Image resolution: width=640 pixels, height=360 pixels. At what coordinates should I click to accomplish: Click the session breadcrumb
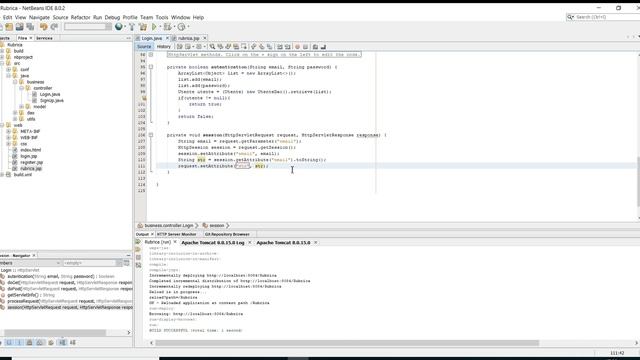pyautogui.click(x=217, y=225)
